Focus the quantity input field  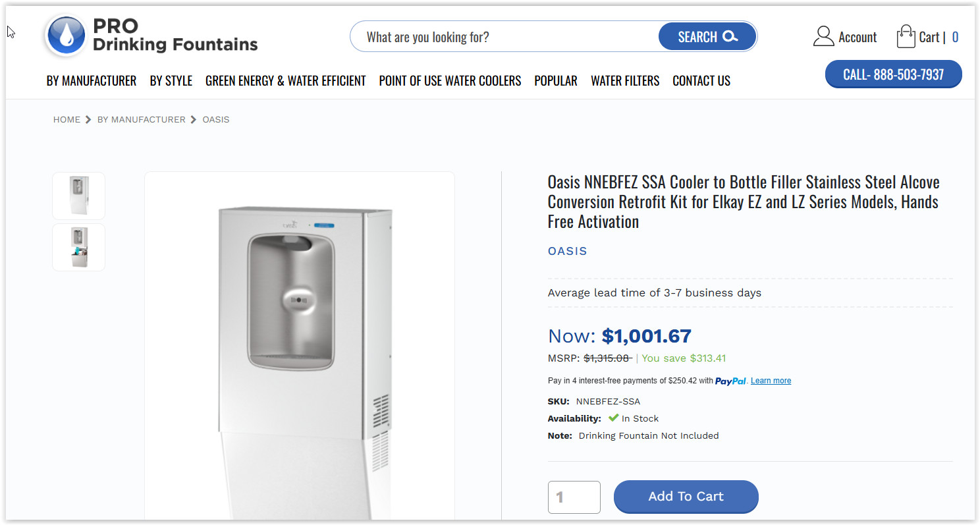point(574,497)
